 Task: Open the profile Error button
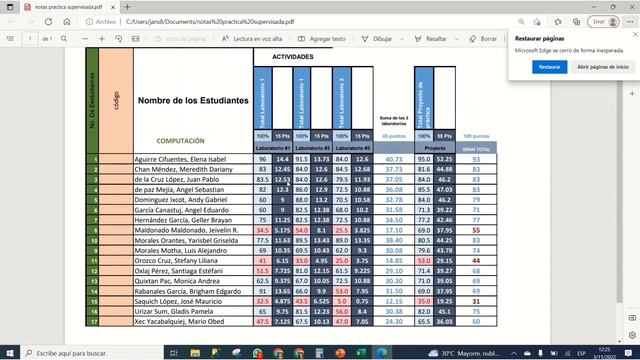[x=603, y=22]
